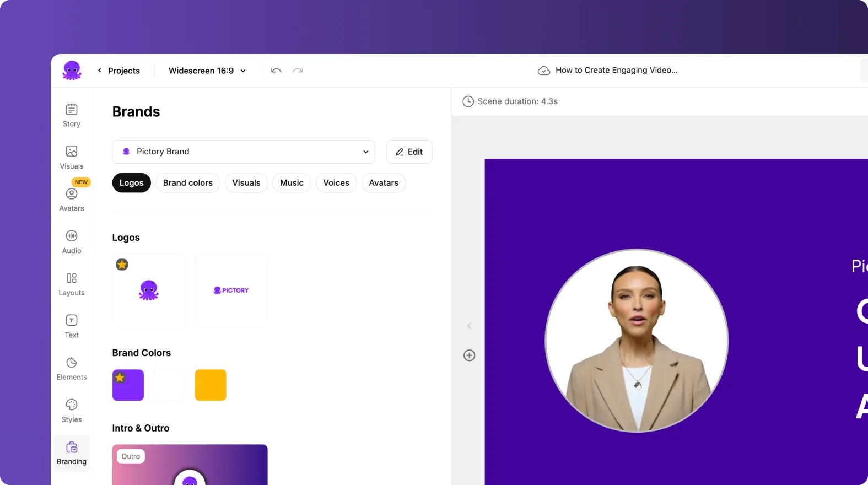Open the Widescreen 16:9 aspect ratio dropdown

tap(207, 71)
